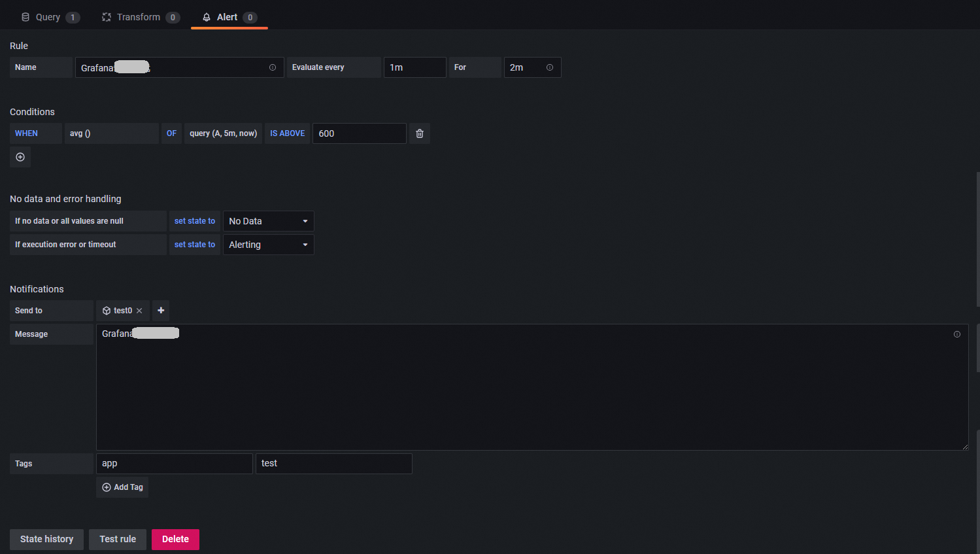
Task: Edit the tag value field test
Action: [x=333, y=464]
